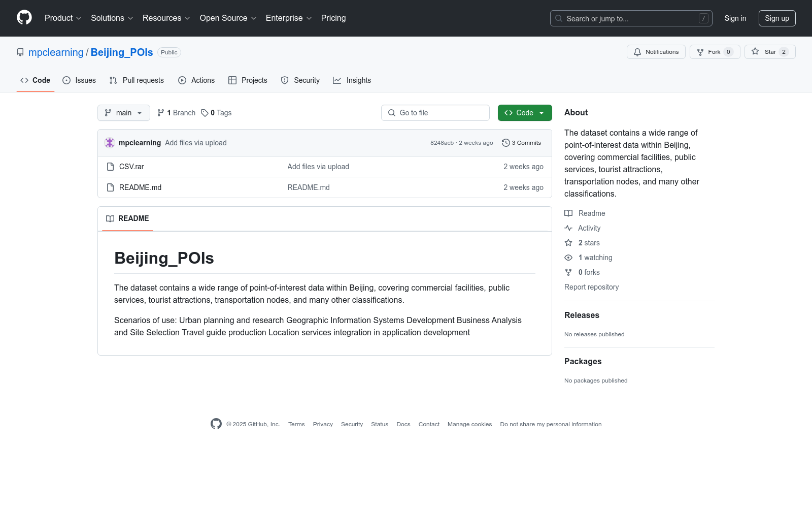
Task: Expand the Solutions menu
Action: tap(112, 18)
